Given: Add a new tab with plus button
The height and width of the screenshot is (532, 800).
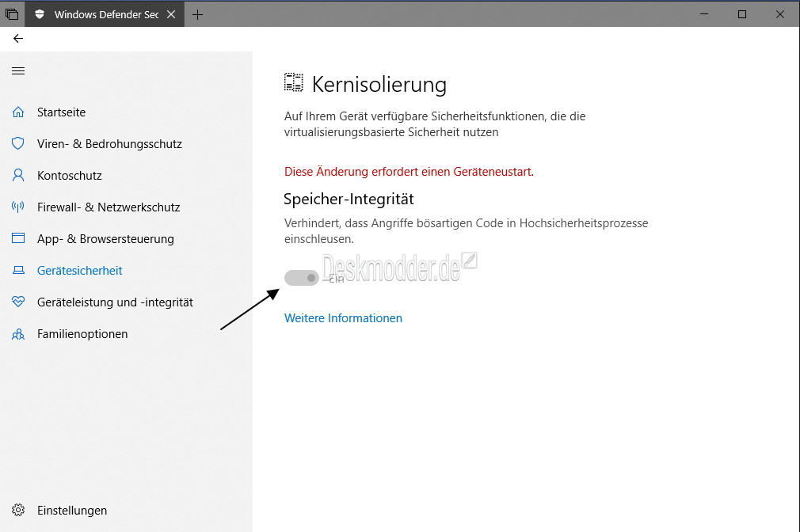Looking at the screenshot, I should click(197, 15).
